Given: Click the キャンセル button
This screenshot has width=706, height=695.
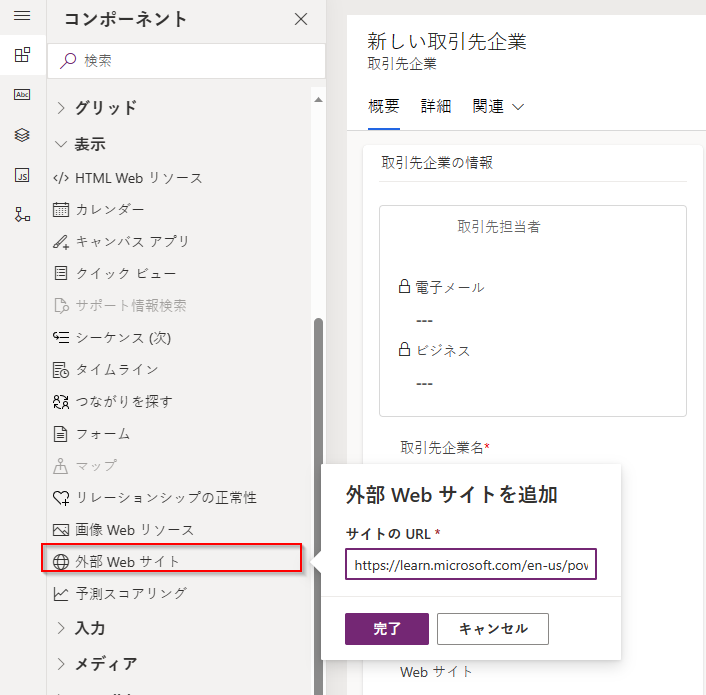Looking at the screenshot, I should 493,629.
